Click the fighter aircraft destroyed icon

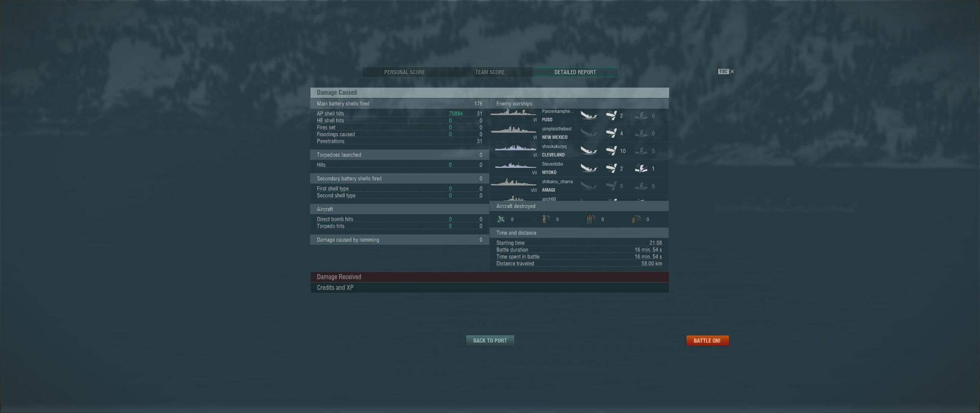(x=501, y=219)
